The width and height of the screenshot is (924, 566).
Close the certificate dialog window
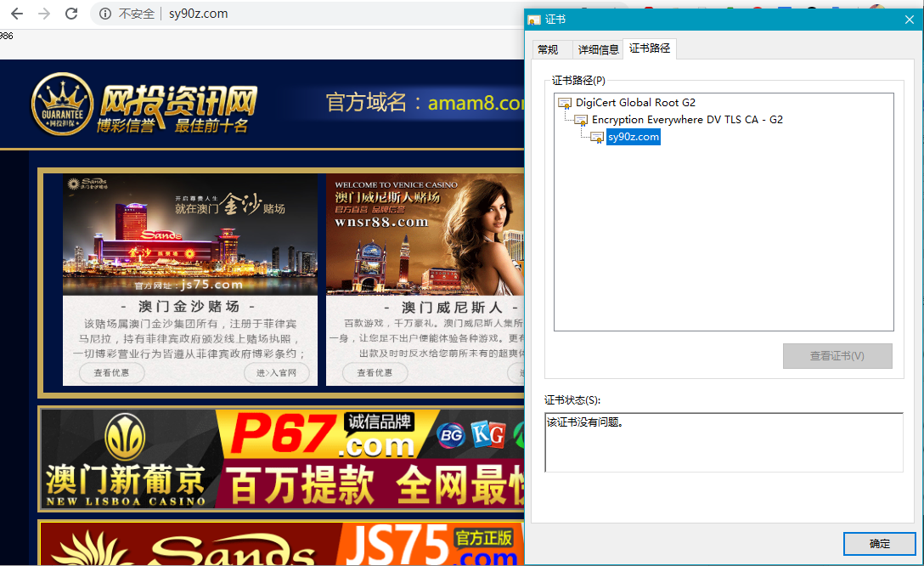910,20
